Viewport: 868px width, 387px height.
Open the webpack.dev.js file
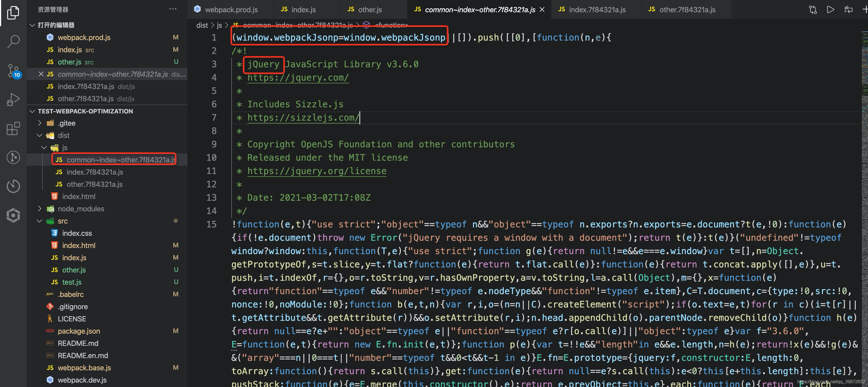pyautogui.click(x=107, y=380)
